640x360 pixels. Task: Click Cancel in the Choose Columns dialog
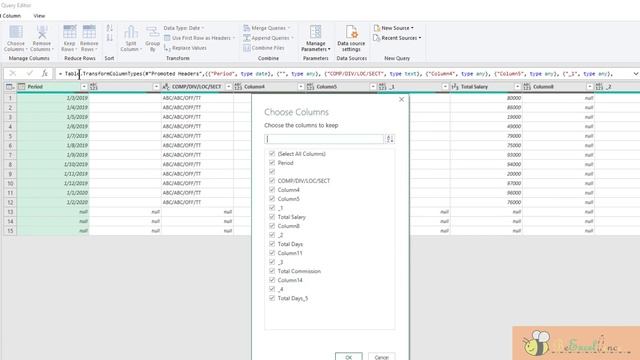[382, 357]
